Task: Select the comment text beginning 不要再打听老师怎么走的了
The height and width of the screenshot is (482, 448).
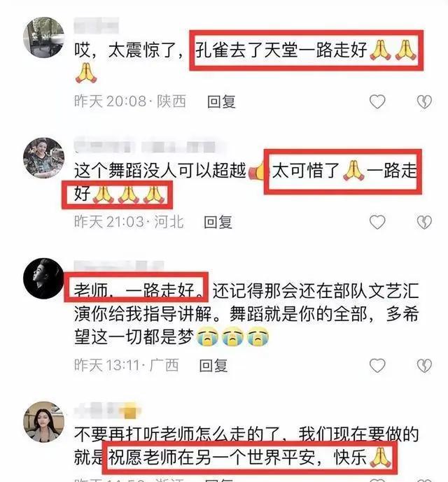Action: coord(246,446)
